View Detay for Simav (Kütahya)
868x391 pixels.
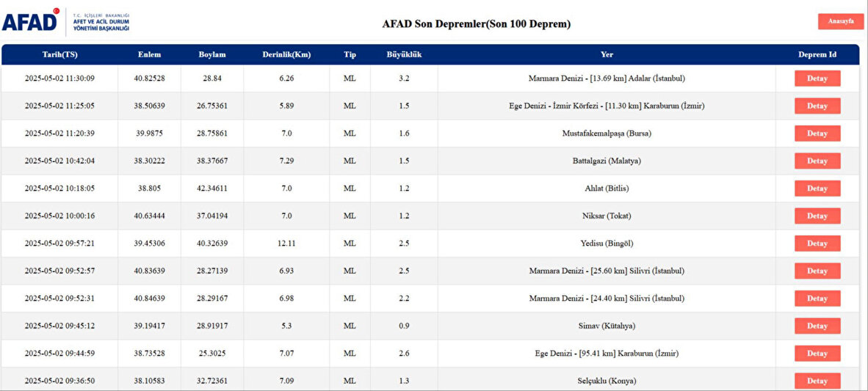pos(817,326)
